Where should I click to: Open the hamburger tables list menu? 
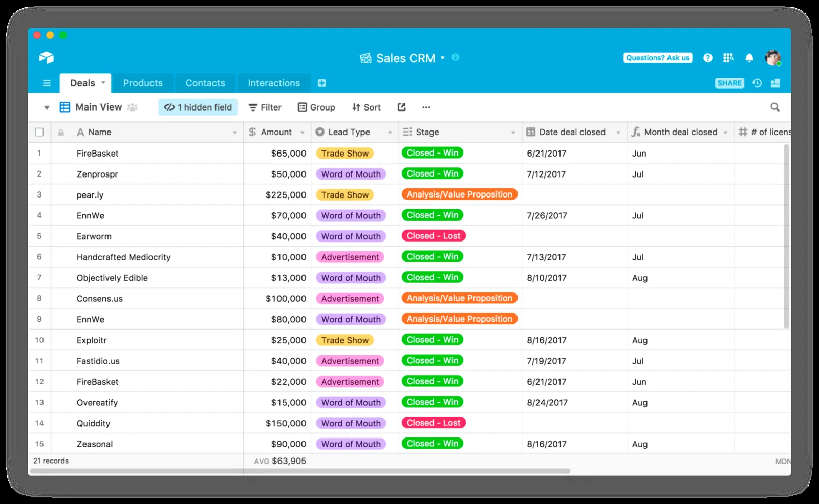tap(47, 83)
